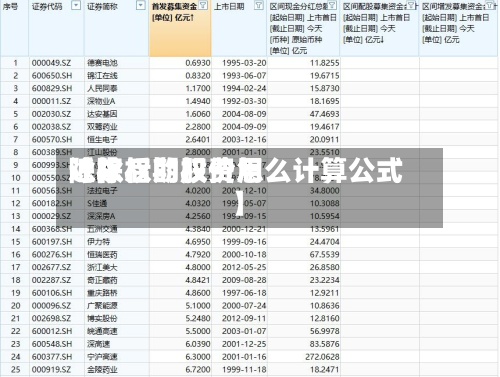Screen dimensions: 500x377
Task: Select stock code 002287.SZ
Action: pyautogui.click(x=51, y=280)
